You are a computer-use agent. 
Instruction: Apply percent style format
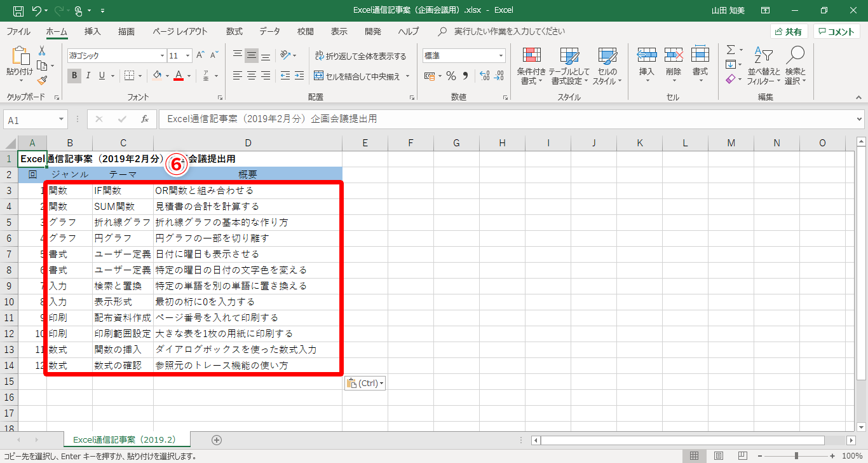[x=451, y=76]
